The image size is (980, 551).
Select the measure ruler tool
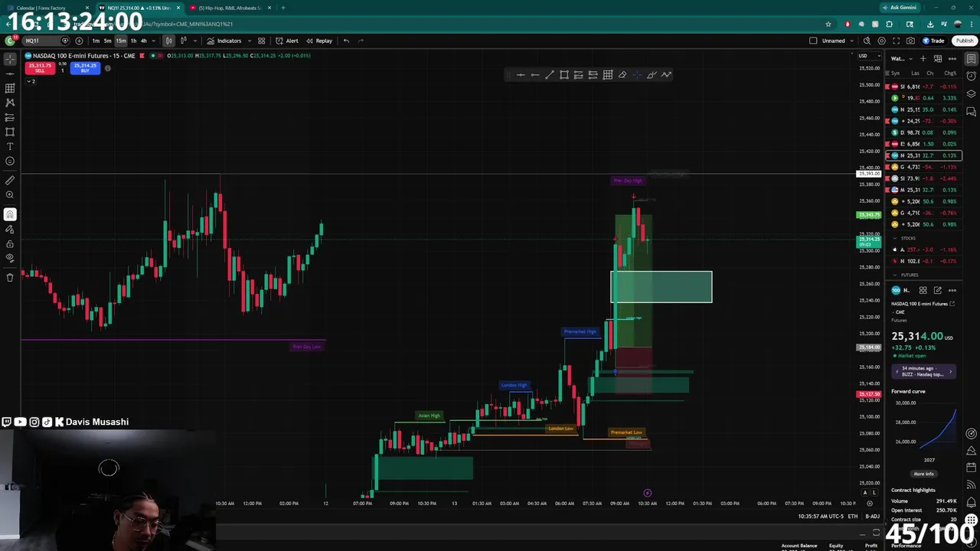(10, 181)
